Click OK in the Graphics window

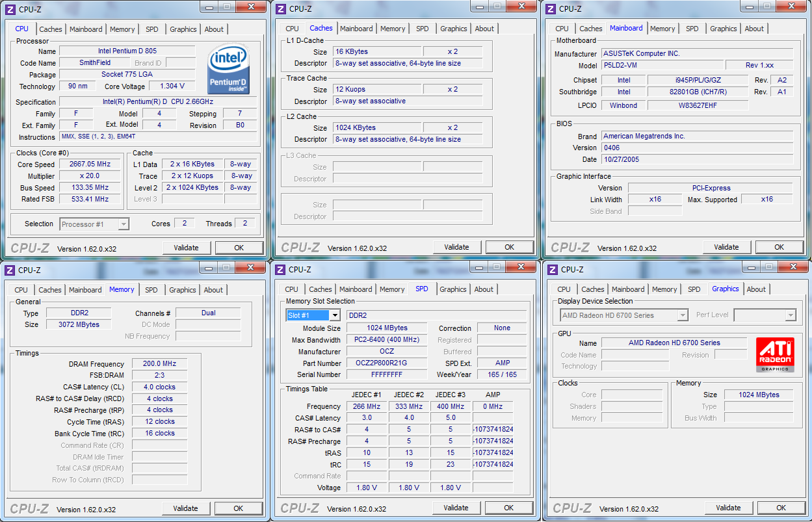tap(781, 508)
